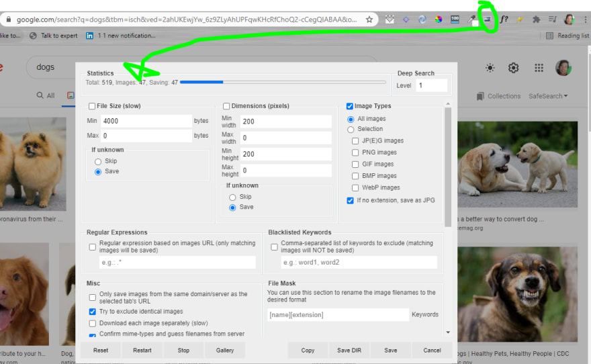The width and height of the screenshot is (591, 364).
Task: Enable blacklisted keywords exclusion checkbox
Action: click(275, 247)
